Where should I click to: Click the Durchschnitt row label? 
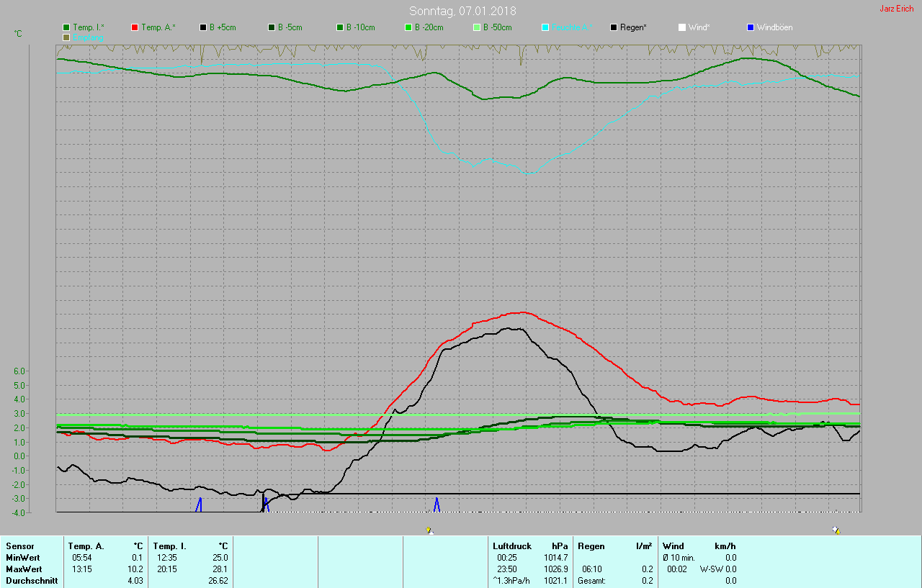[32, 580]
